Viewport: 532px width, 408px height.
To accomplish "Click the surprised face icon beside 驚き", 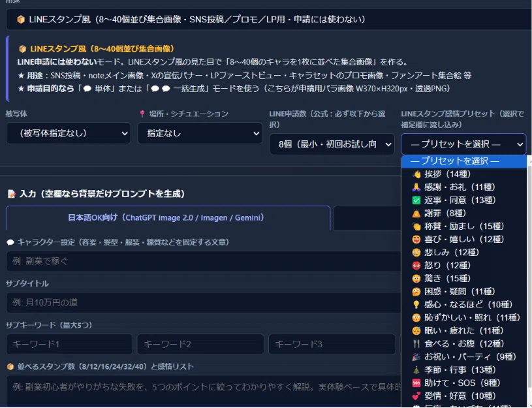I will [416, 279].
